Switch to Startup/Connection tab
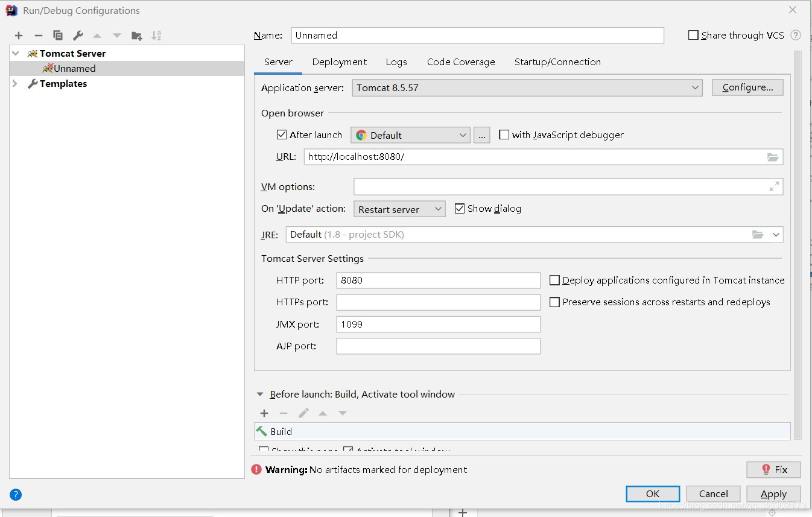The height and width of the screenshot is (517, 812). [x=557, y=62]
